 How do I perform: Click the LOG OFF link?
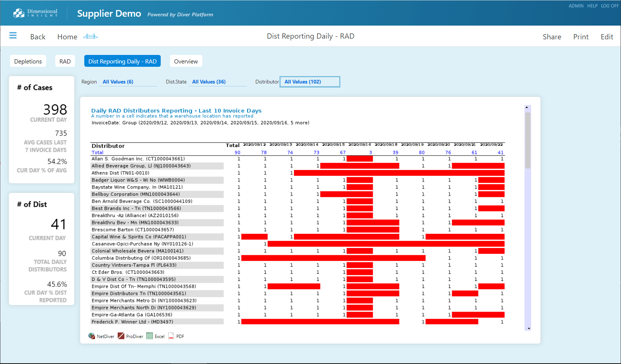pyautogui.click(x=610, y=6)
